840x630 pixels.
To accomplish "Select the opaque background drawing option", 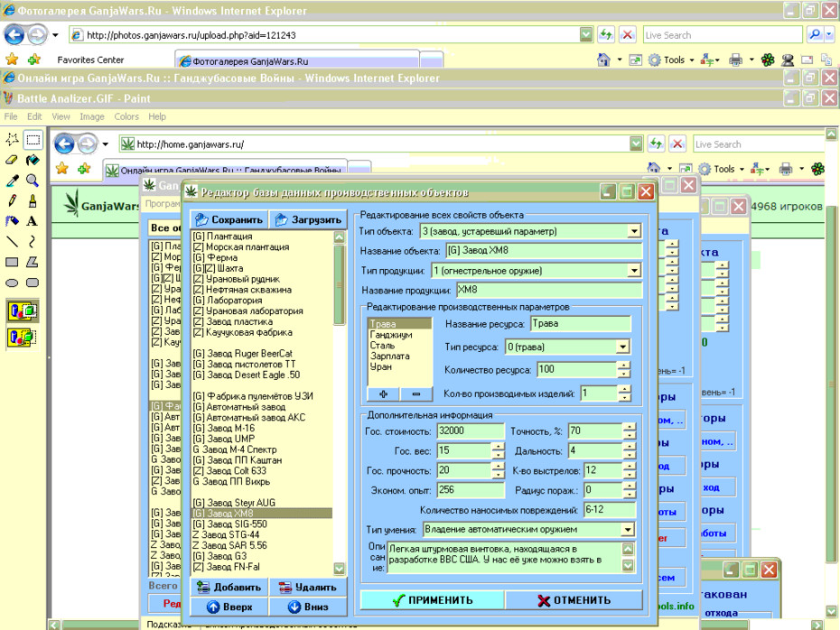I will (x=22, y=311).
